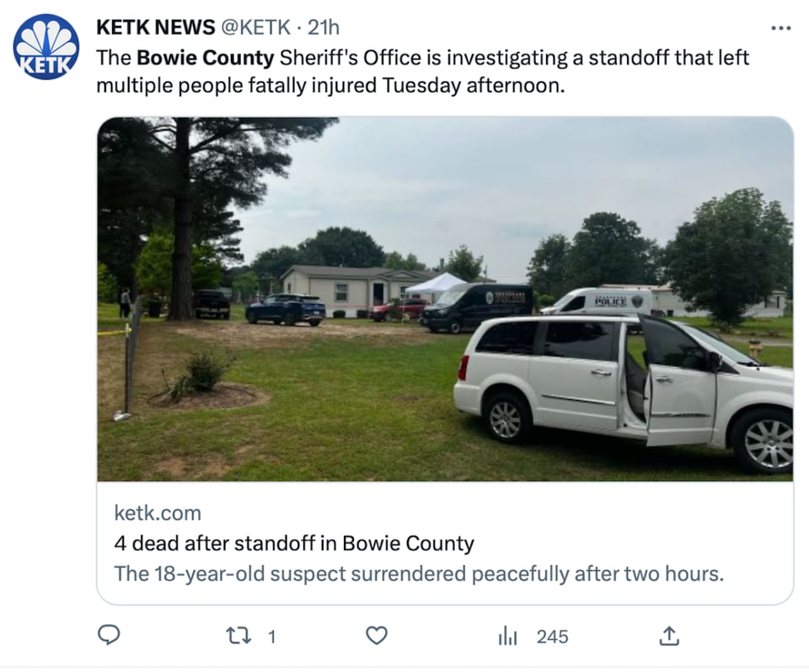Viewport: 809px width, 672px height.
Task: Share the tweet using the upload arrow icon
Action: (x=669, y=636)
